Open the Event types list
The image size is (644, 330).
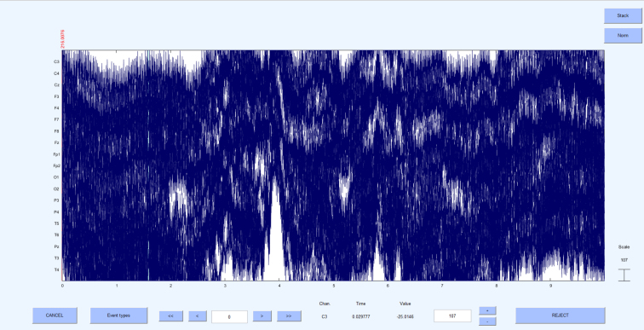tap(118, 316)
